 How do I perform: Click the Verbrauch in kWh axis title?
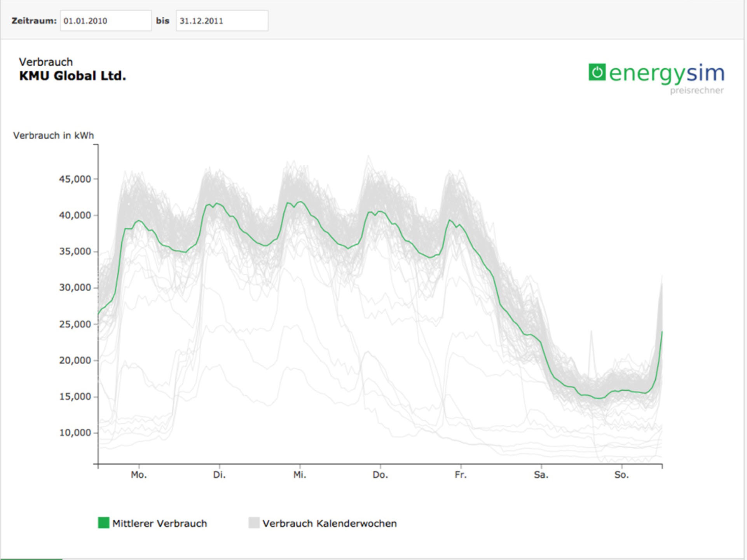(x=54, y=136)
